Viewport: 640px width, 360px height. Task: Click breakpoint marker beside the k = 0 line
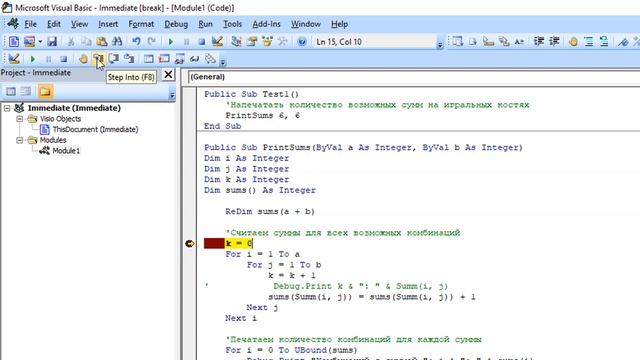click(x=189, y=244)
